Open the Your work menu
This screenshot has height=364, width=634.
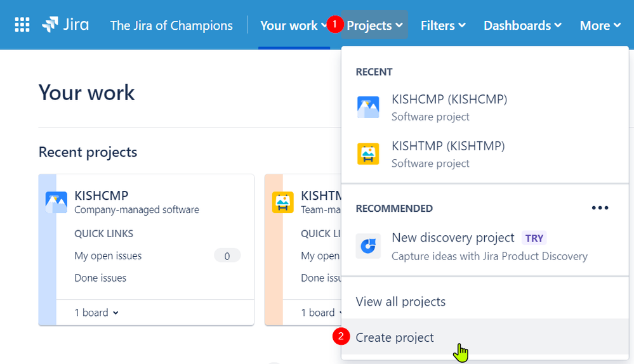[x=294, y=25]
